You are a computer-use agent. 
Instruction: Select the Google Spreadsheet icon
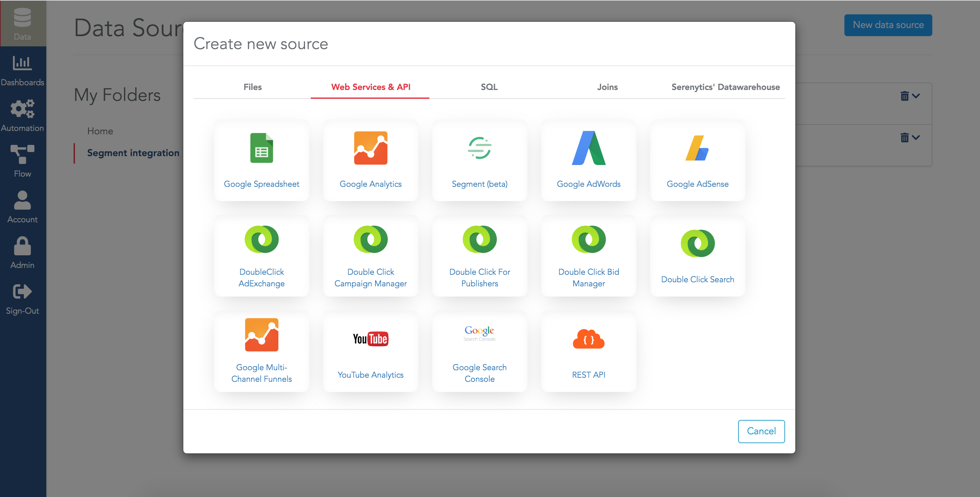coord(262,148)
